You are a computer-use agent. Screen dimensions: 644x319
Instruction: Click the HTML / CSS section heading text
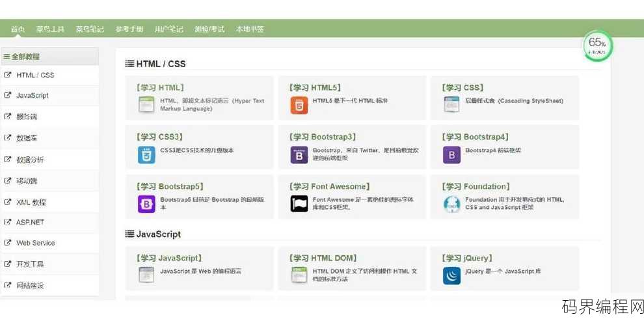point(161,64)
